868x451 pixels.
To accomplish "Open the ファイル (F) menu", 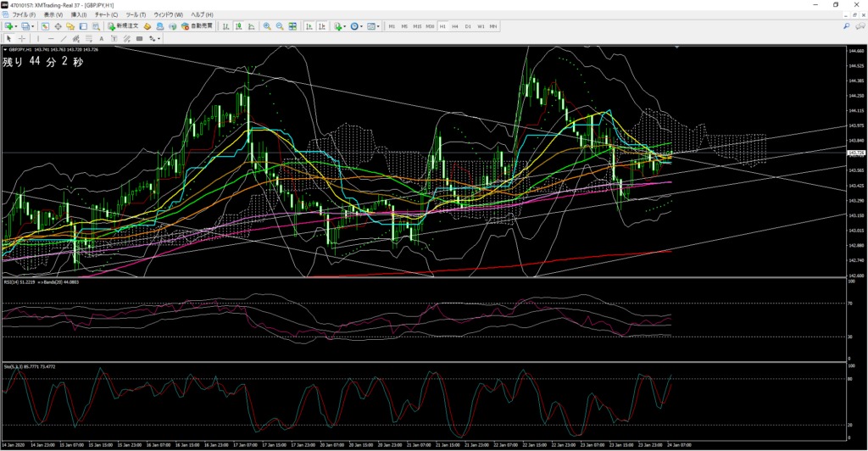I will tap(24, 15).
